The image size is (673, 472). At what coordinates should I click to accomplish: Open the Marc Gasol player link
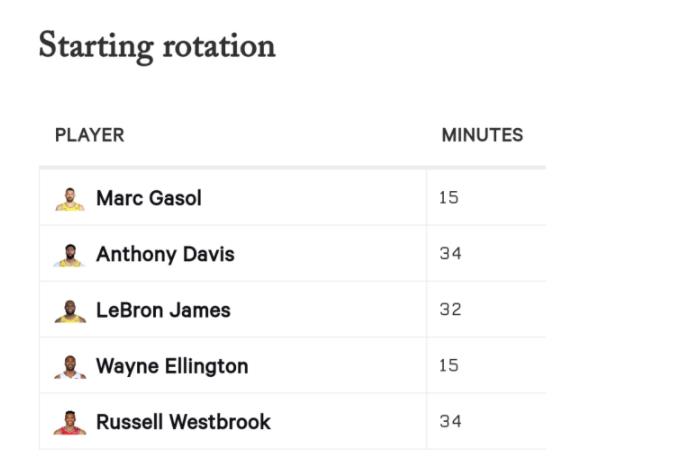(149, 198)
